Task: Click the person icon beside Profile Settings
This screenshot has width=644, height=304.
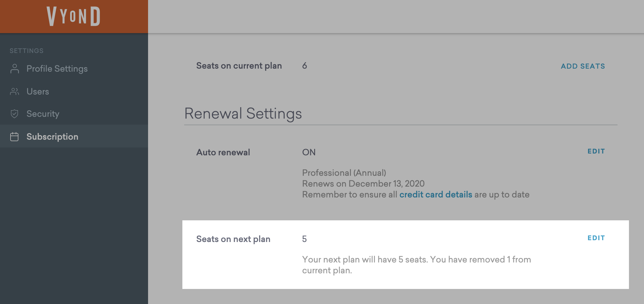Action: tap(14, 69)
